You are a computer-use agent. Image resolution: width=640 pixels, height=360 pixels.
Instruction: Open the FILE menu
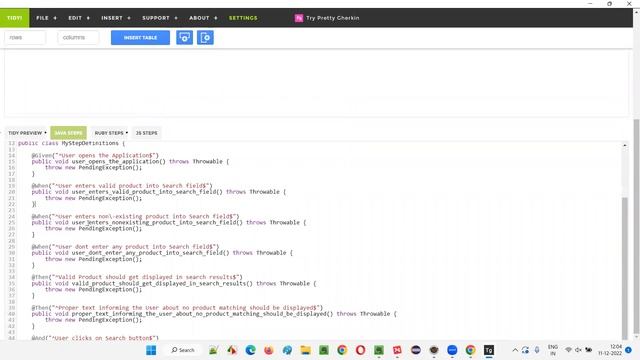[42, 18]
